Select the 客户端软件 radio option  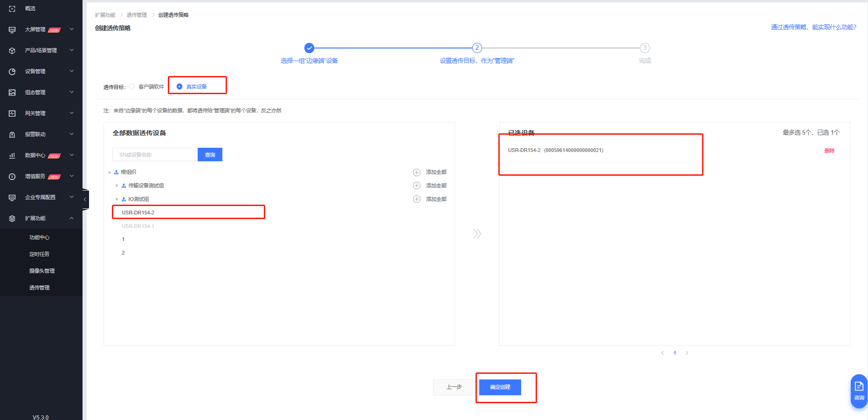click(132, 87)
